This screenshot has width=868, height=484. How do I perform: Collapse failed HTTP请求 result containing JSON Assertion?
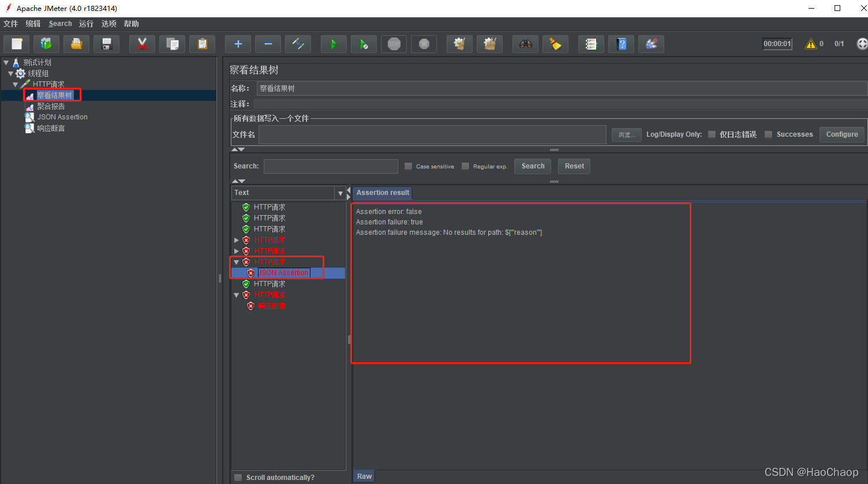coord(236,262)
